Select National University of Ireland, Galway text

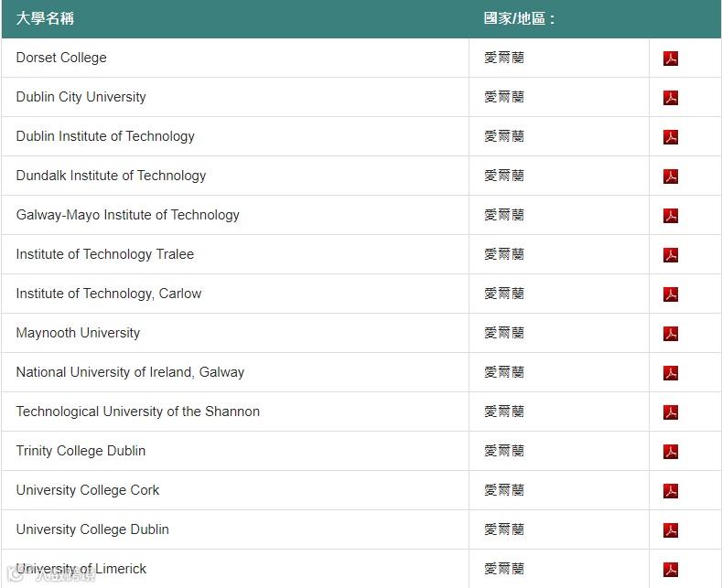tap(130, 372)
